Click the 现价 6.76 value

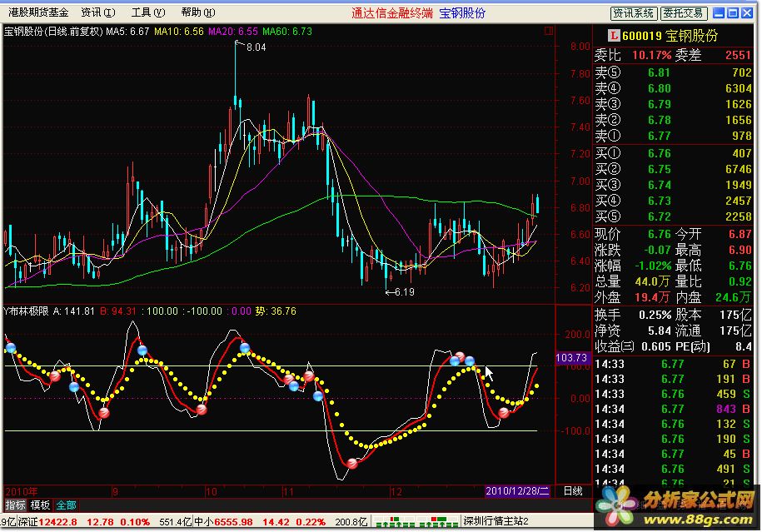point(659,235)
